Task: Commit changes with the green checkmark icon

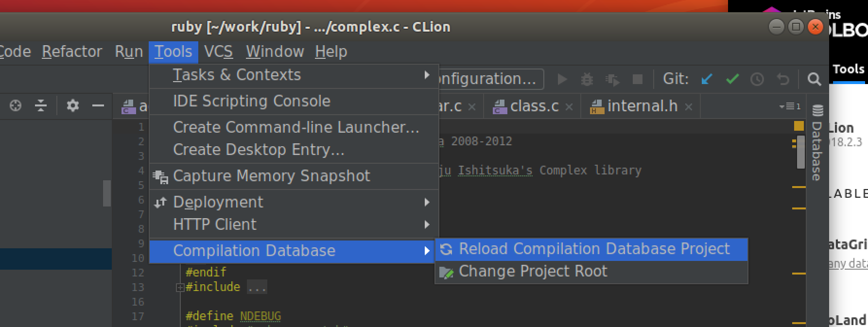Action: pos(733,79)
